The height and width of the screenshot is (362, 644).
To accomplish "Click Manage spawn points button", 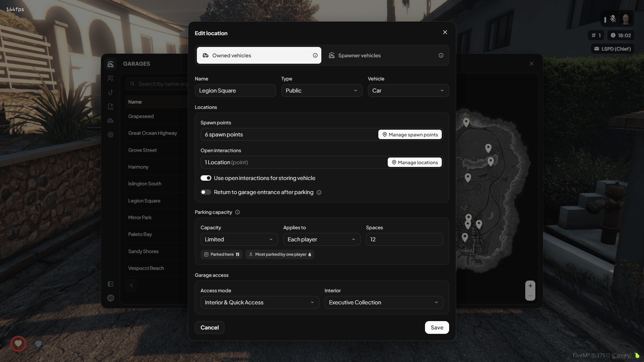I will click(410, 134).
